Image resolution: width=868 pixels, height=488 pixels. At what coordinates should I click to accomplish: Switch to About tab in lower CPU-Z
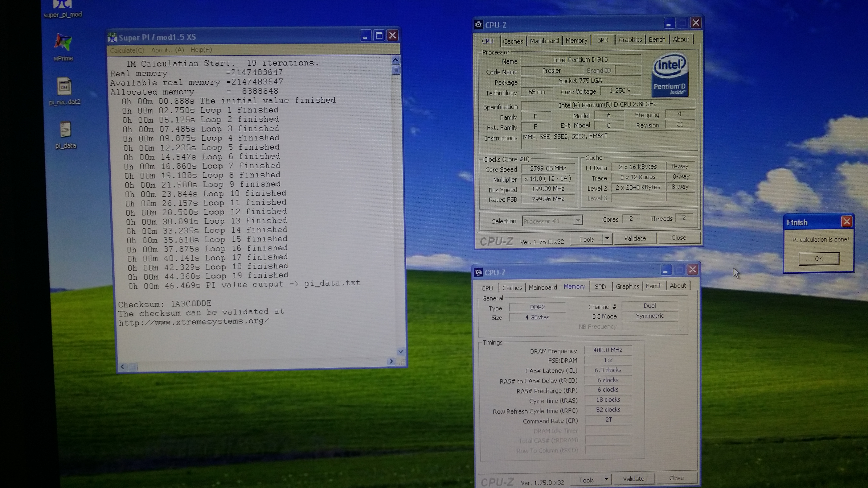pyautogui.click(x=678, y=286)
